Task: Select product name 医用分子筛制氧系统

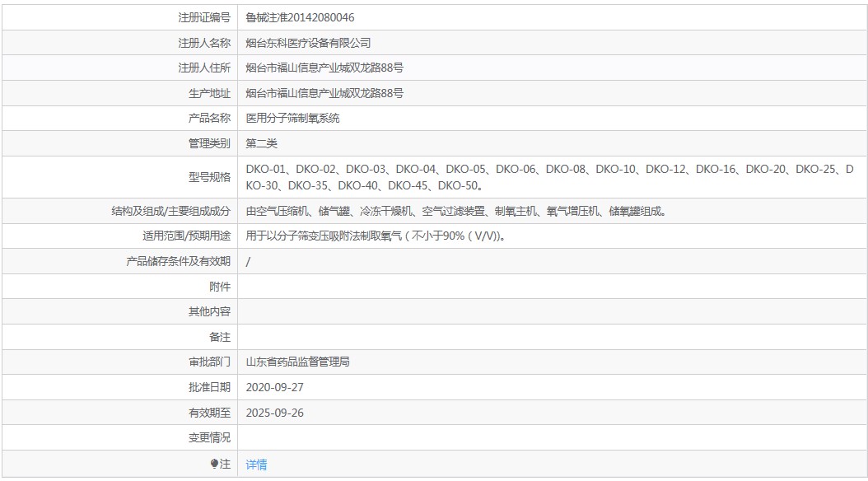Action: click(293, 118)
